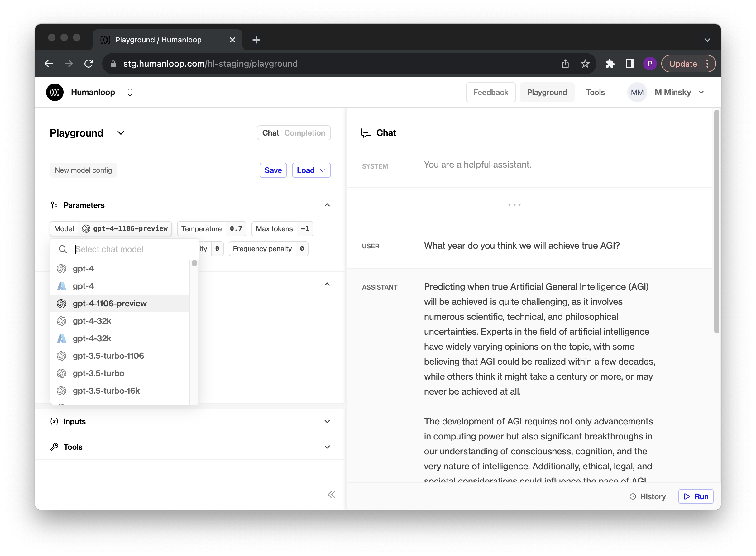Open a new browser tab
Viewport: 756px width, 556px height.
[256, 40]
